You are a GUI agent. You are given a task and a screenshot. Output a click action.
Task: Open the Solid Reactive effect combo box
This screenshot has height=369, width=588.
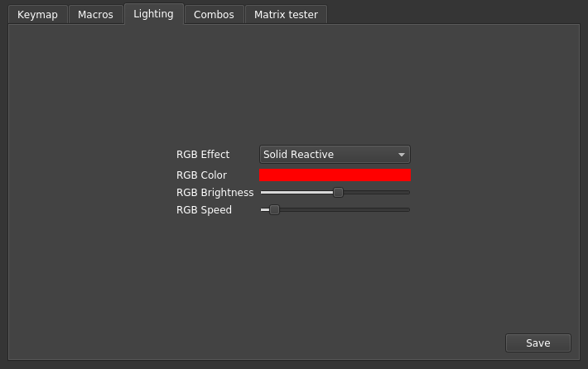(x=335, y=155)
